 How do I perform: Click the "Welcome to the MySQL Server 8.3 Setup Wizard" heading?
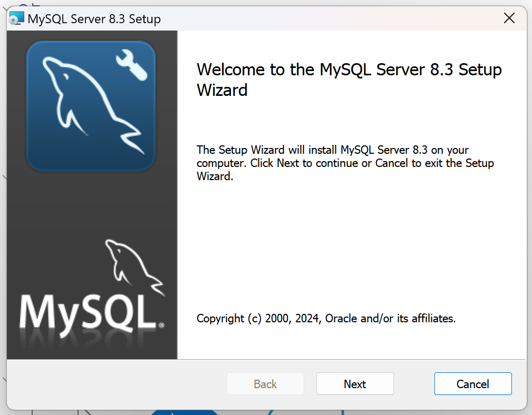tap(349, 80)
